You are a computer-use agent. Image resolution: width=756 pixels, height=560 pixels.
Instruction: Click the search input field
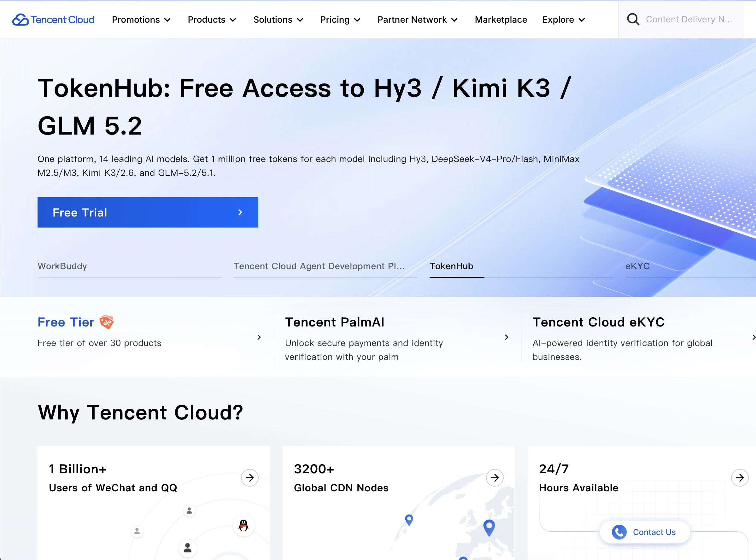click(x=689, y=19)
